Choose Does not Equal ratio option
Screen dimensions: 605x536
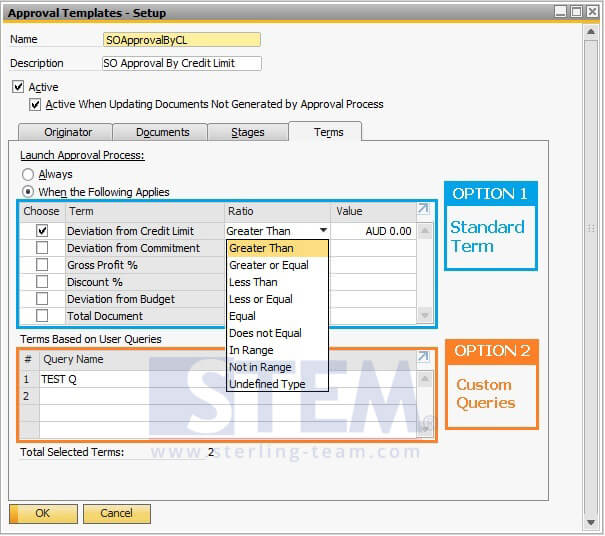coord(278,333)
